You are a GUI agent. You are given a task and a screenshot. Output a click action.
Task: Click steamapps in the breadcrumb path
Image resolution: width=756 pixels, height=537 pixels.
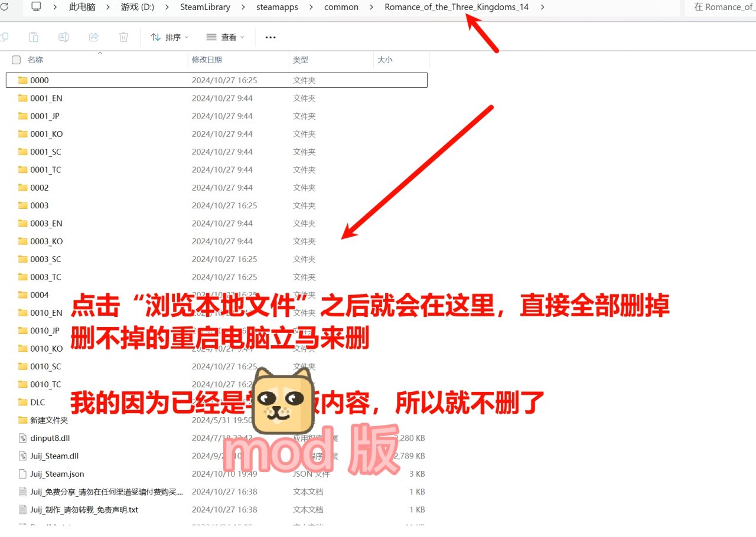pyautogui.click(x=277, y=7)
